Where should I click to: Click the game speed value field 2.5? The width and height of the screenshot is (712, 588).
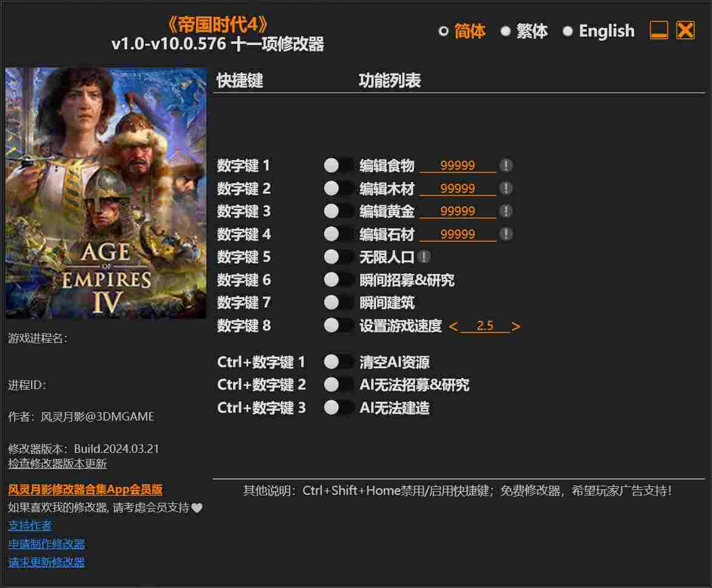(x=485, y=326)
